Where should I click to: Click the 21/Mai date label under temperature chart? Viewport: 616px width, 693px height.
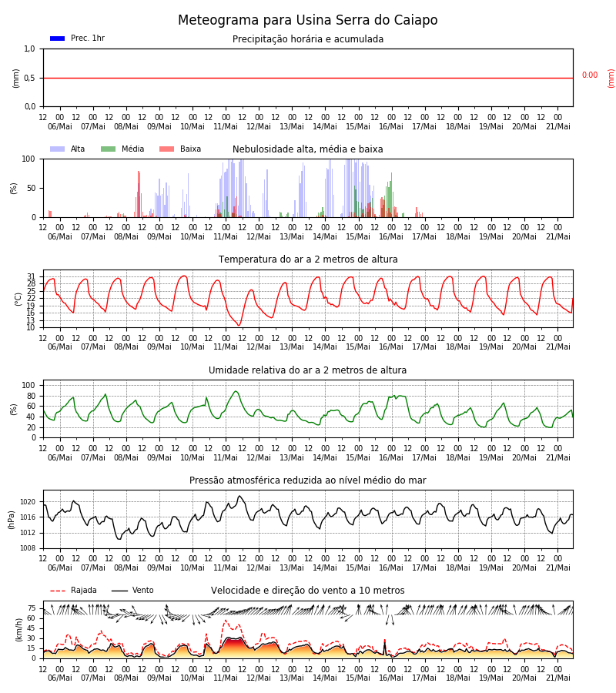tap(558, 347)
